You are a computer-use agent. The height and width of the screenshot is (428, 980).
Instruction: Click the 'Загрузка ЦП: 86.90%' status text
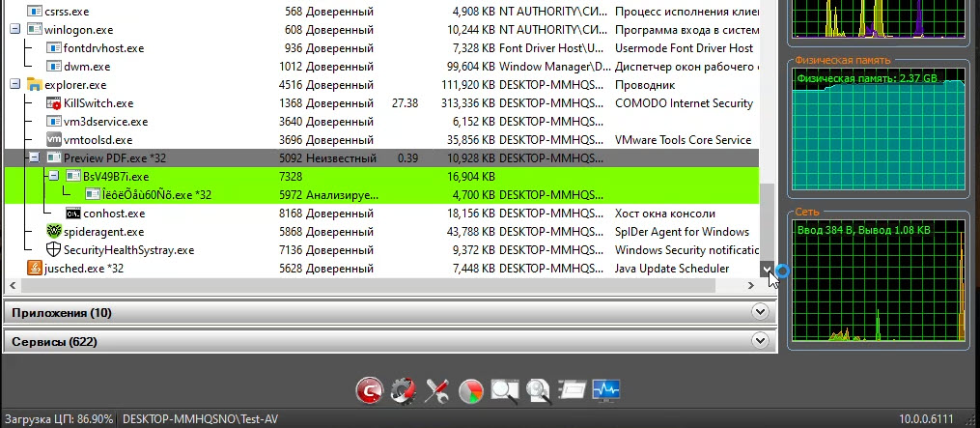pyautogui.click(x=59, y=418)
